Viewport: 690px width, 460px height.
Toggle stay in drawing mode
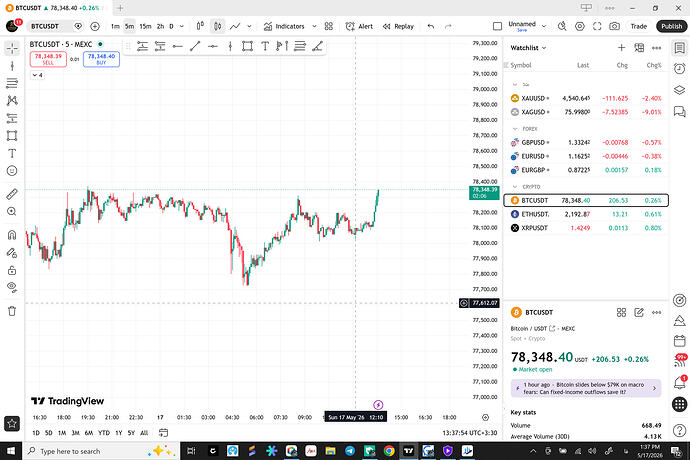(x=12, y=253)
